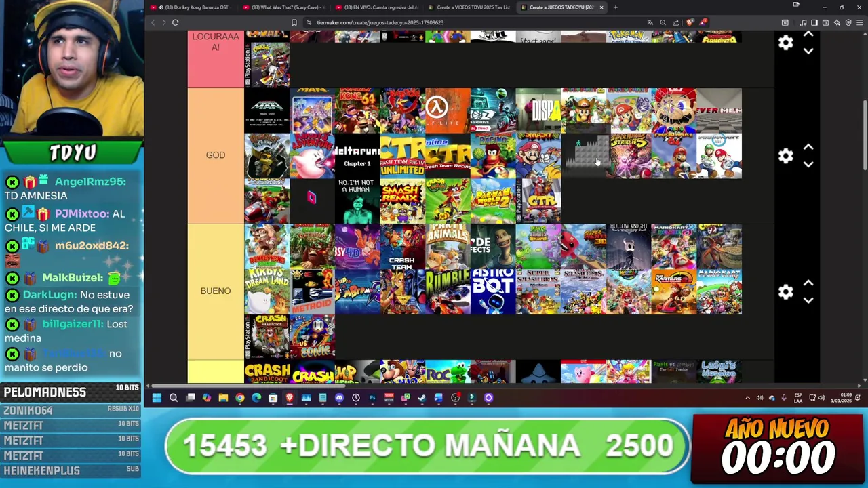Screen dimensions: 868x488
Task: Switch to the What Was That? tab
Action: (x=283, y=7)
